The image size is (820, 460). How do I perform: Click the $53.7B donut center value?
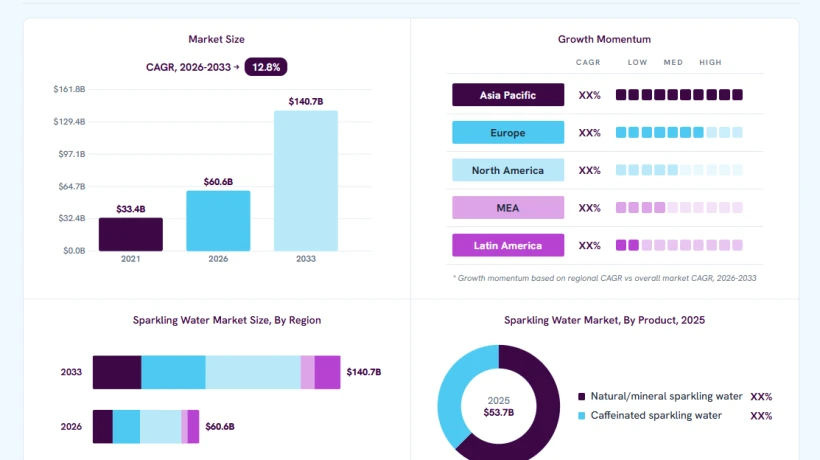pyautogui.click(x=498, y=412)
